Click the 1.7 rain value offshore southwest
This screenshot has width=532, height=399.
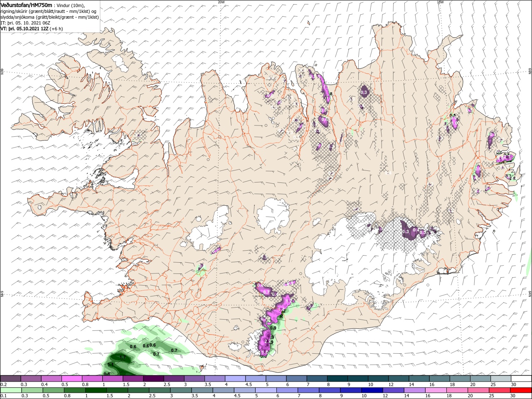[x=122, y=357]
